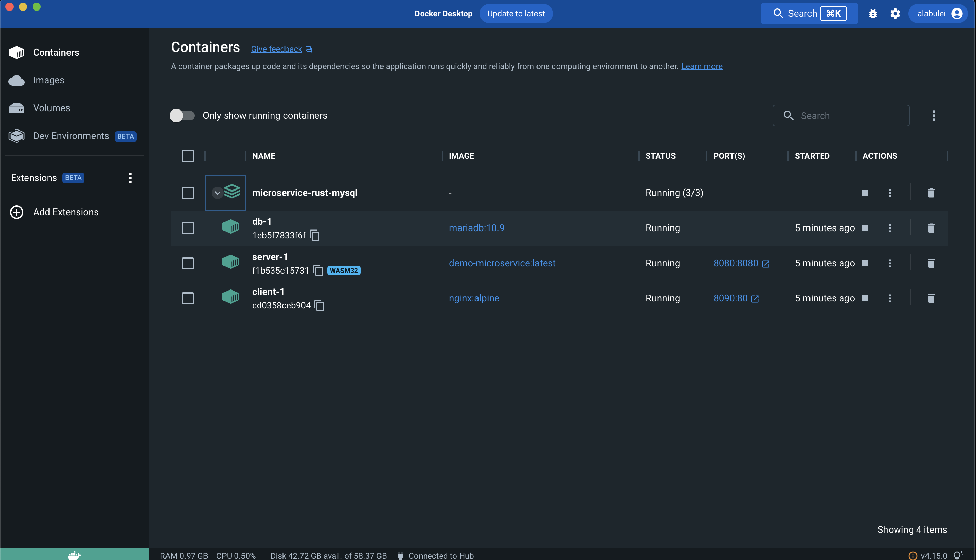The height and width of the screenshot is (560, 976).
Task: Toggle Only show running containers switch
Action: click(x=182, y=115)
